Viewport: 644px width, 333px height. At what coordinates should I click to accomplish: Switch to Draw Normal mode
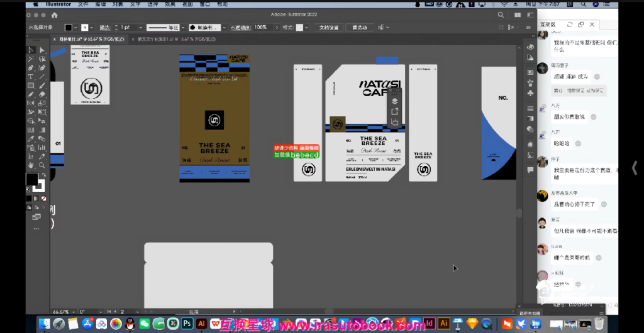29,207
